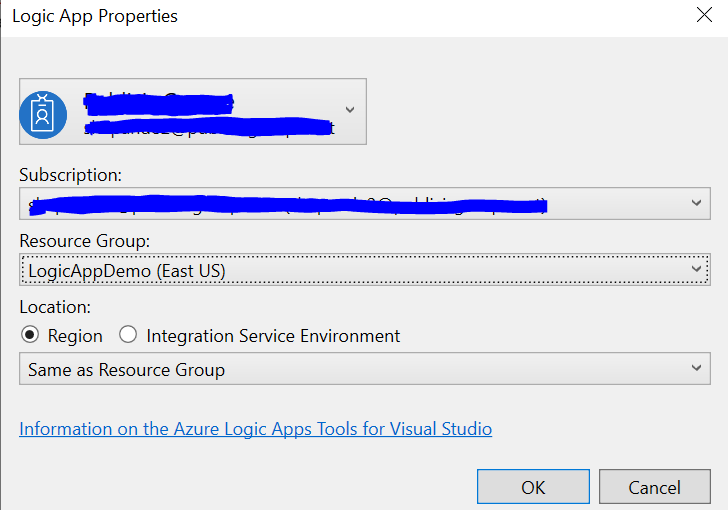Click the Logic App Properties title text

pyautogui.click(x=95, y=16)
